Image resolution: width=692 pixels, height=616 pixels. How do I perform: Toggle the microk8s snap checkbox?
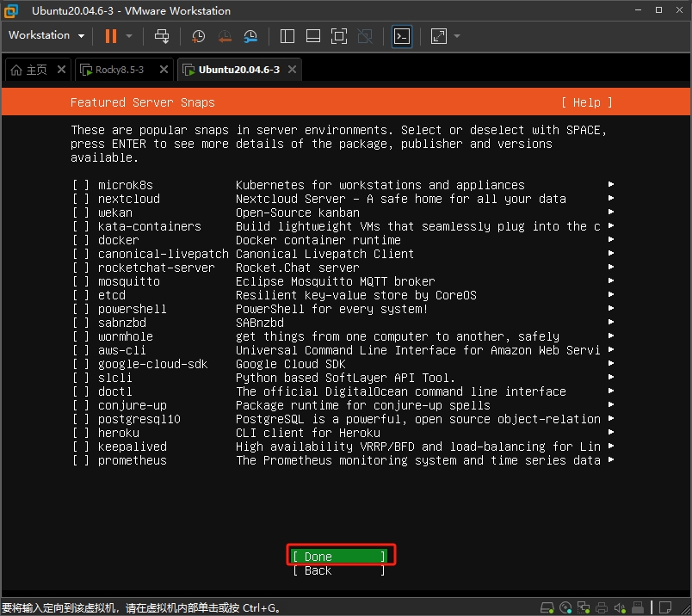pyautogui.click(x=81, y=185)
